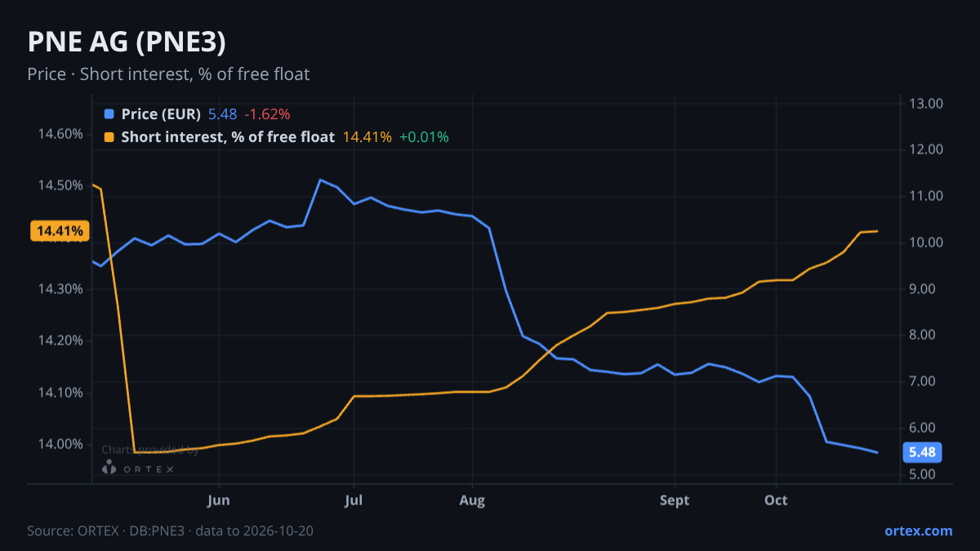Click the 14.30% left axis label
Image resolution: width=980 pixels, height=551 pixels.
click(60, 289)
